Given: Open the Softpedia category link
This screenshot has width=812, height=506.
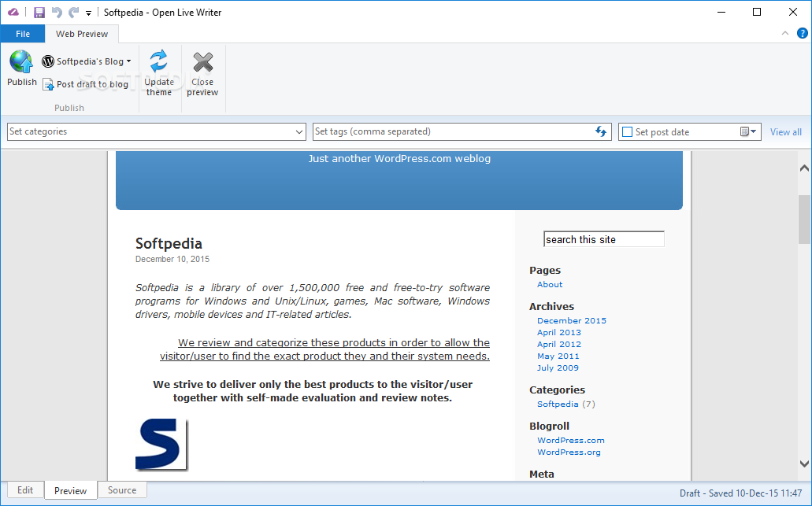Looking at the screenshot, I should (558, 404).
